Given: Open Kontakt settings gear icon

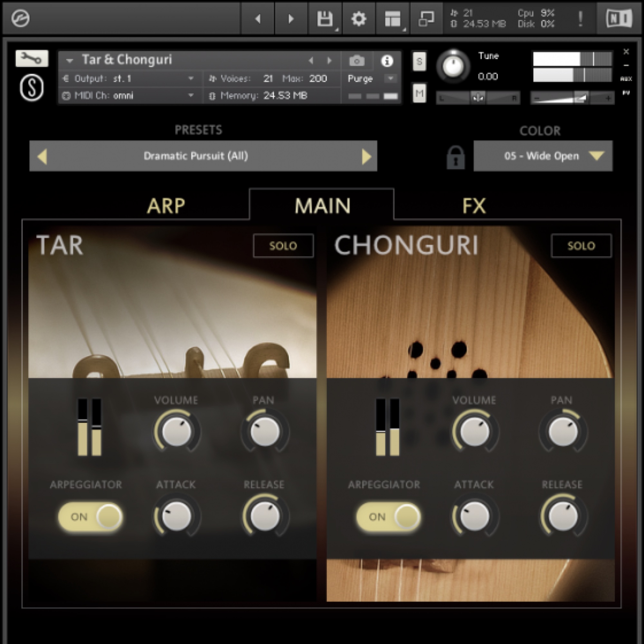Looking at the screenshot, I should 359,19.
